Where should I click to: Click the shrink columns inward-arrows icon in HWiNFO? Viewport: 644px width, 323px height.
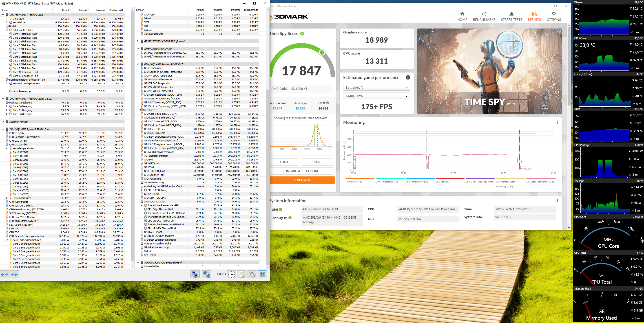(15, 275)
